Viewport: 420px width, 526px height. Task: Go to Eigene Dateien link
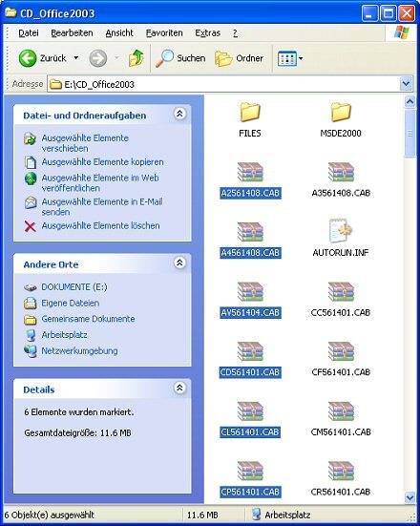(x=70, y=304)
